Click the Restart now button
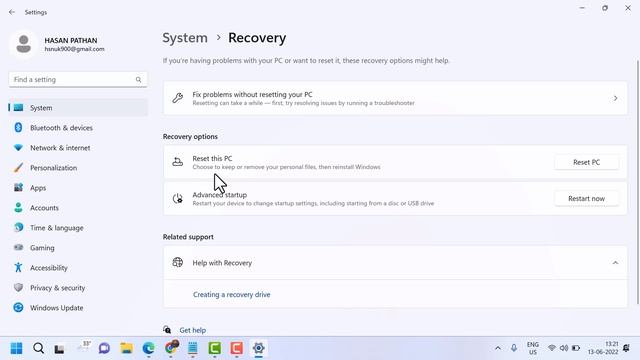 pyautogui.click(x=586, y=198)
